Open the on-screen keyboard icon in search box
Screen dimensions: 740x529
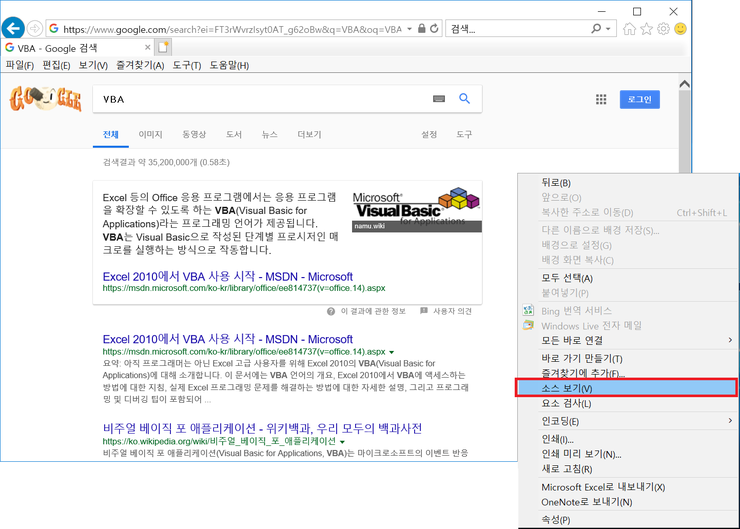(x=439, y=99)
